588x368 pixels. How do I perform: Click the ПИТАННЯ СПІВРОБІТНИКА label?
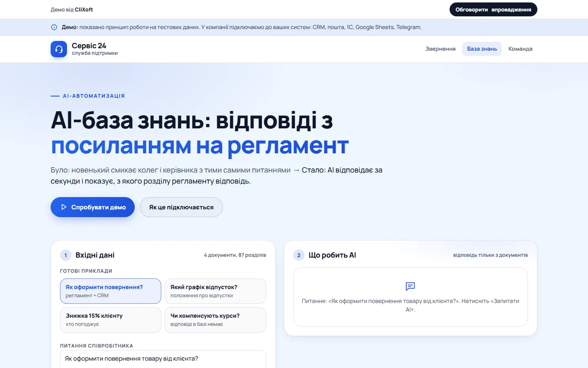tap(96, 346)
